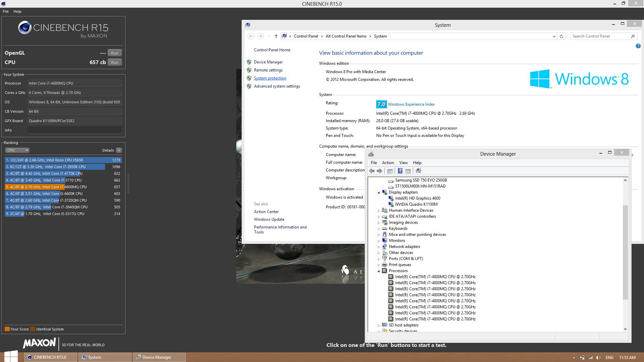Collapse the Display adapters node
The width and height of the screenshot is (644, 362).
click(x=379, y=193)
